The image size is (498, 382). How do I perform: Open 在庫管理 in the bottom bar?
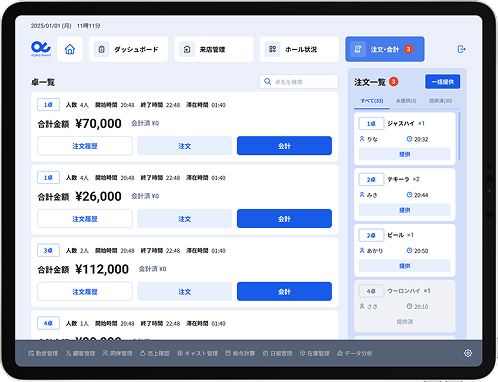tap(314, 353)
